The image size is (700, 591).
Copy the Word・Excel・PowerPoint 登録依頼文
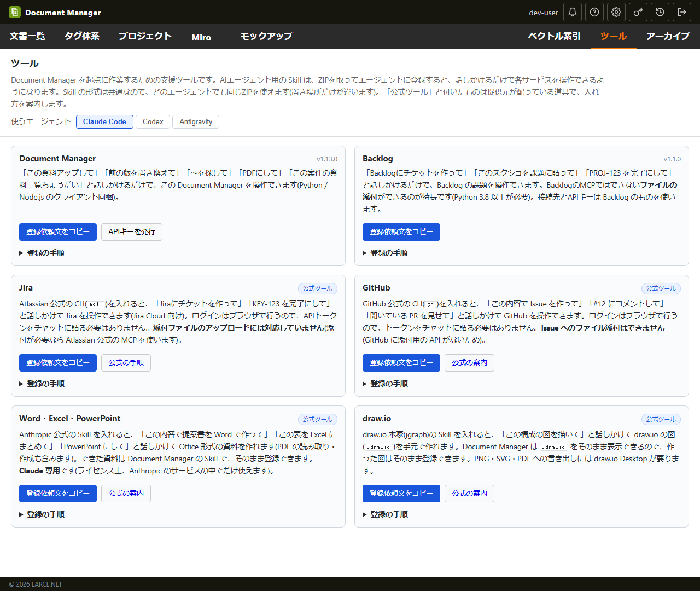(58, 494)
